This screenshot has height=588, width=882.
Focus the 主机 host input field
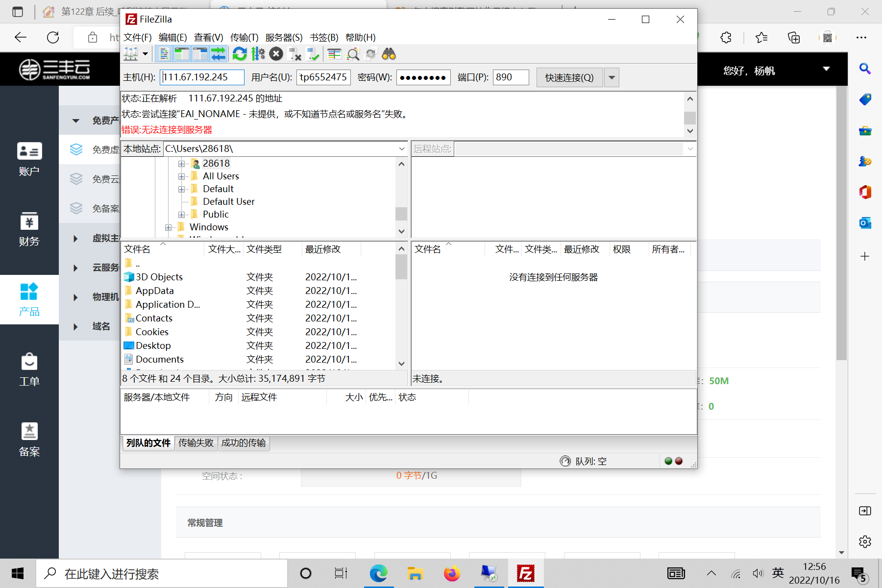coord(202,77)
